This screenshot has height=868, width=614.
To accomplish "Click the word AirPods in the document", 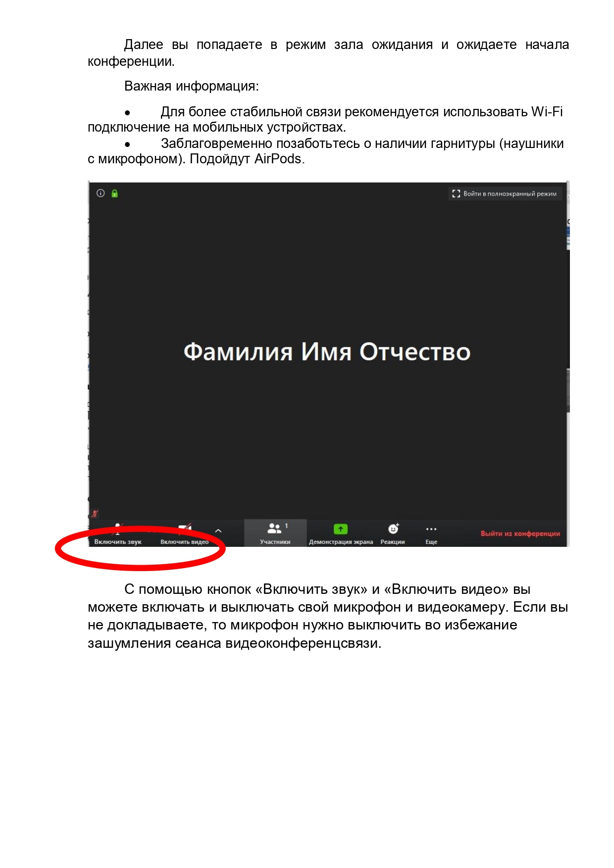I will pos(278,159).
